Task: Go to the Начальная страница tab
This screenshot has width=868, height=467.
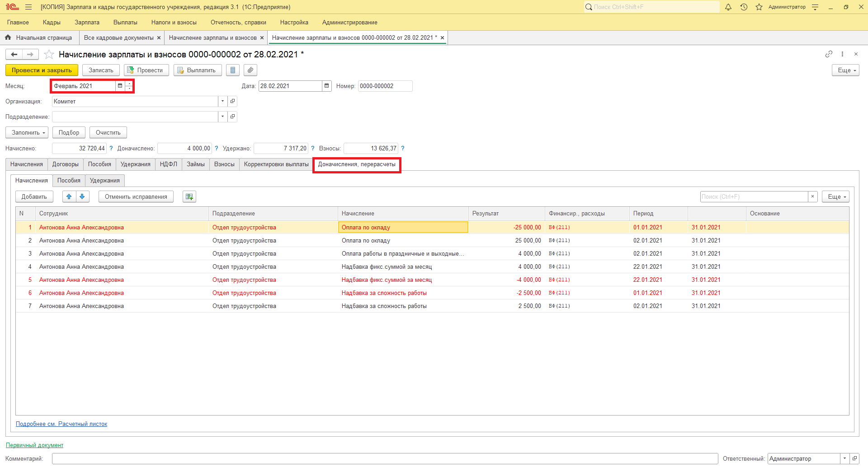Action: [40, 38]
